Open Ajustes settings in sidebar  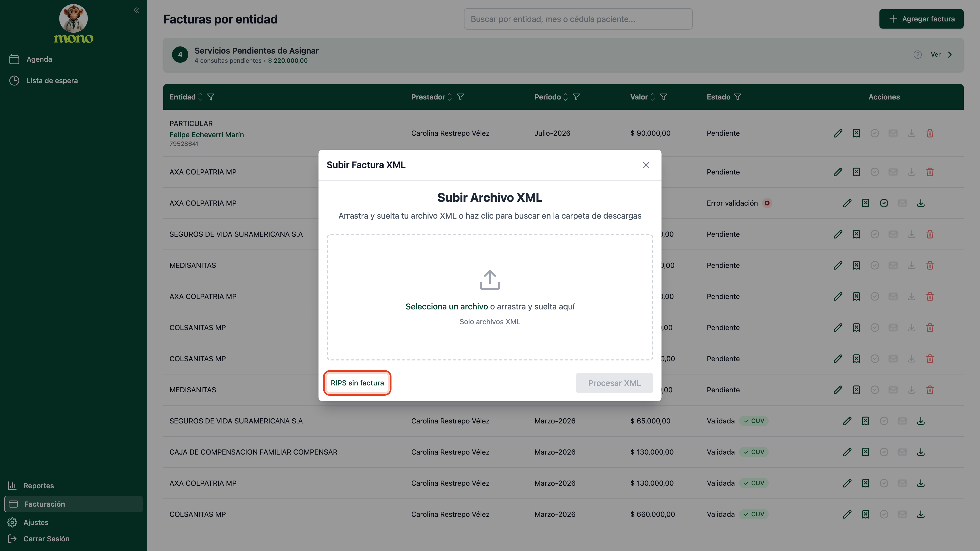pyautogui.click(x=73, y=522)
